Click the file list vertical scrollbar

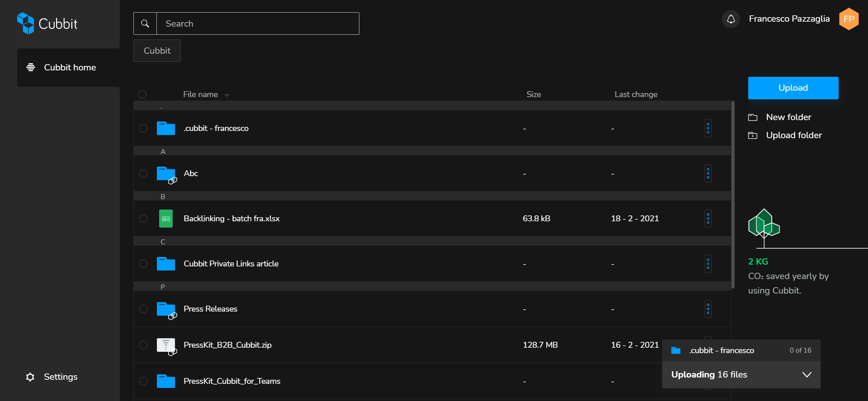tap(733, 194)
